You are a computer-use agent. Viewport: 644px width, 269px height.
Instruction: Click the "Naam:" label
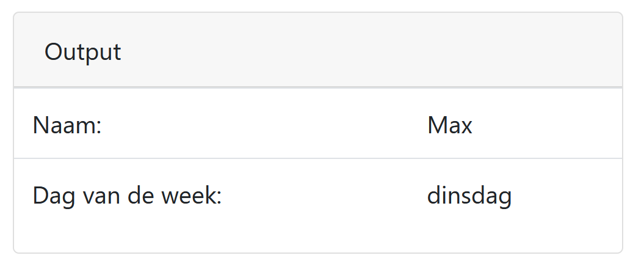coord(66,126)
